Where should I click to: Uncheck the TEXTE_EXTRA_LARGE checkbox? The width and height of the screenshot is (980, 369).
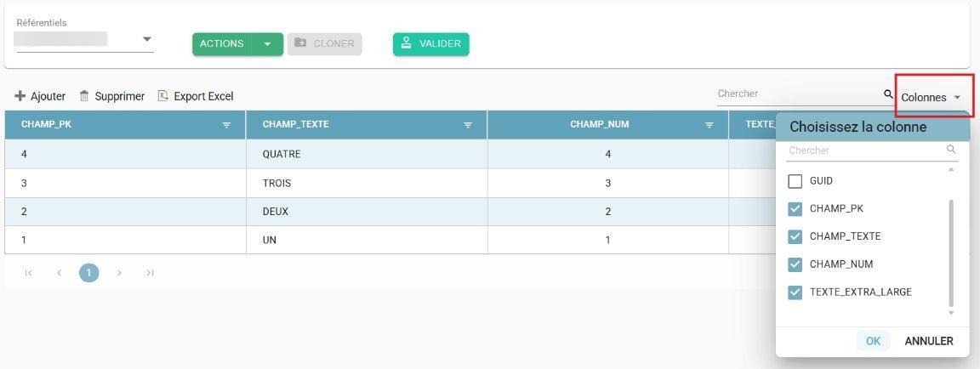(x=795, y=292)
